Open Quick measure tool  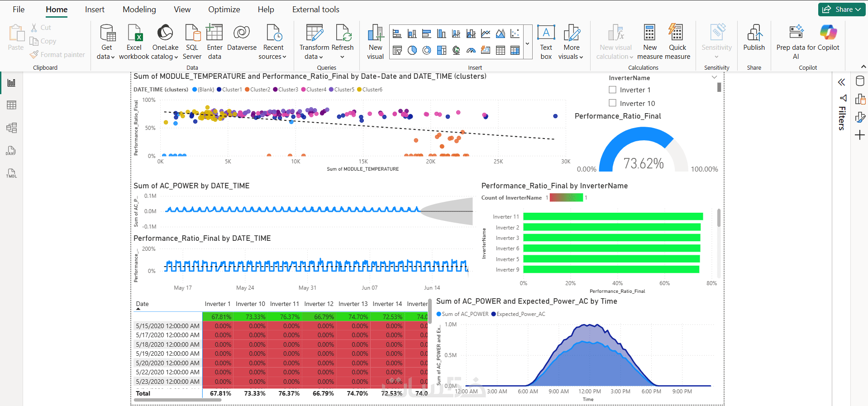click(x=677, y=42)
